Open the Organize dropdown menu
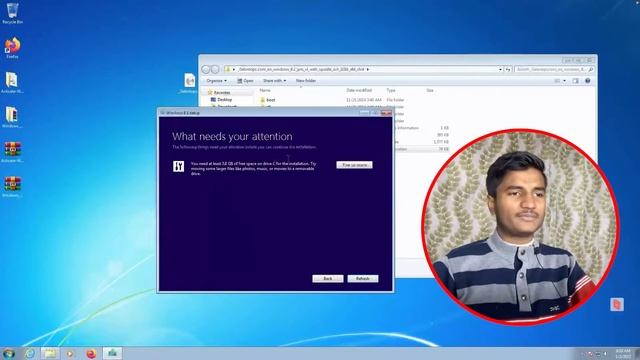The height and width of the screenshot is (360, 640). coord(216,81)
